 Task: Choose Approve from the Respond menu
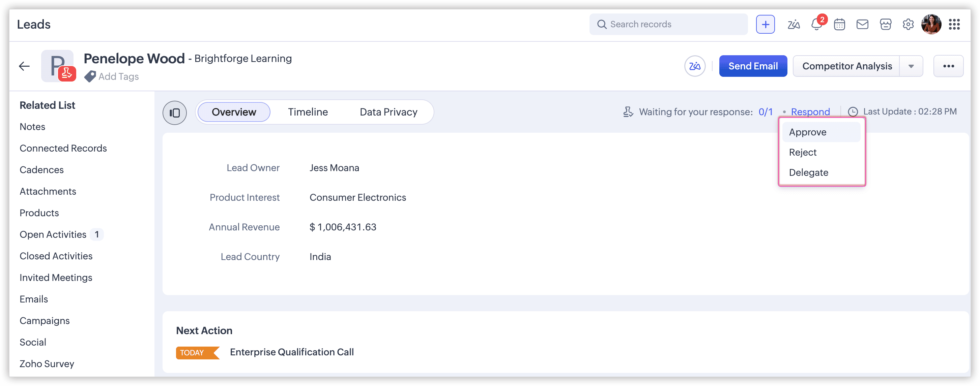coord(822,132)
